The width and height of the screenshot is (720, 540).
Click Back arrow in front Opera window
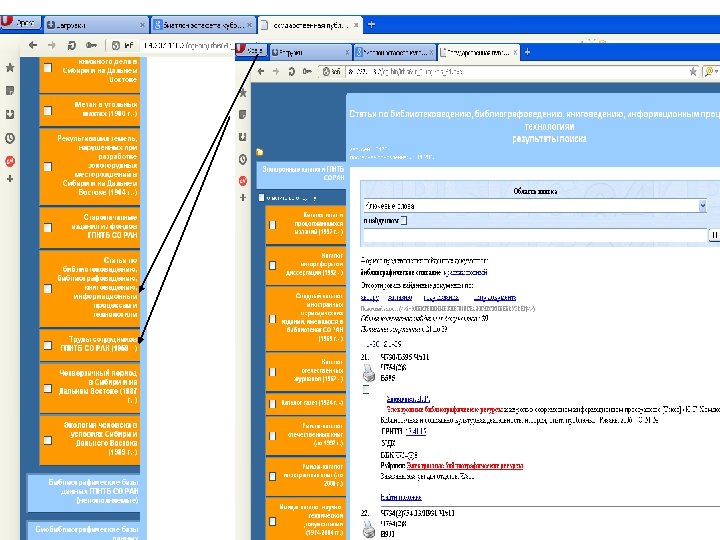(261, 71)
